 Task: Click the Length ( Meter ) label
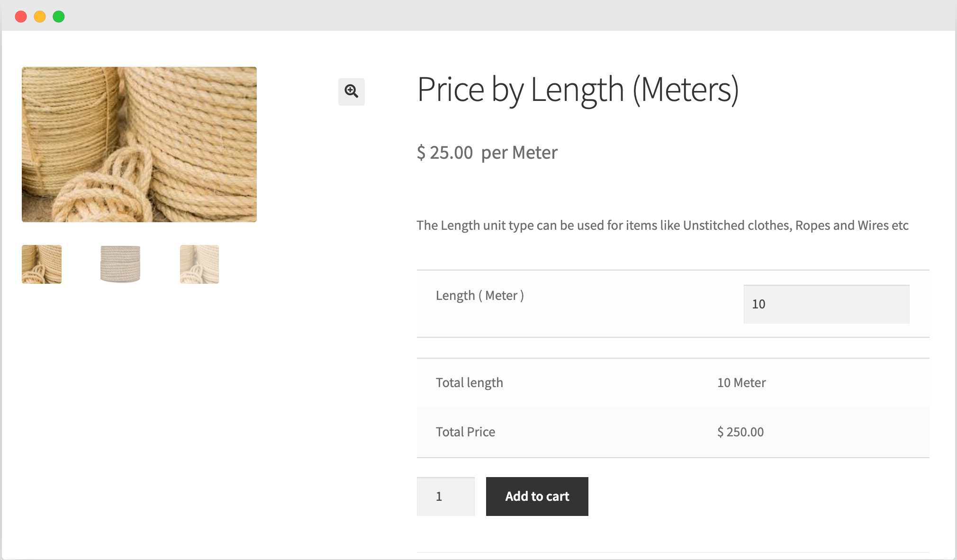tap(479, 295)
